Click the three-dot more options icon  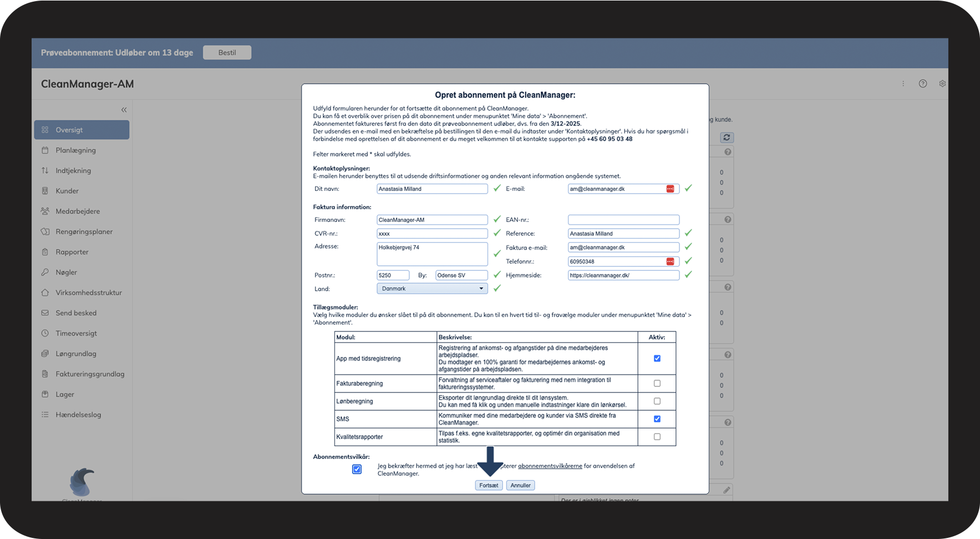pos(903,84)
